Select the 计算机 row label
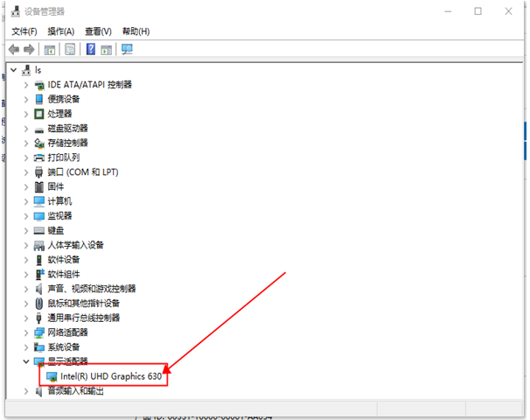This screenshot has width=530, height=420. coord(59,201)
